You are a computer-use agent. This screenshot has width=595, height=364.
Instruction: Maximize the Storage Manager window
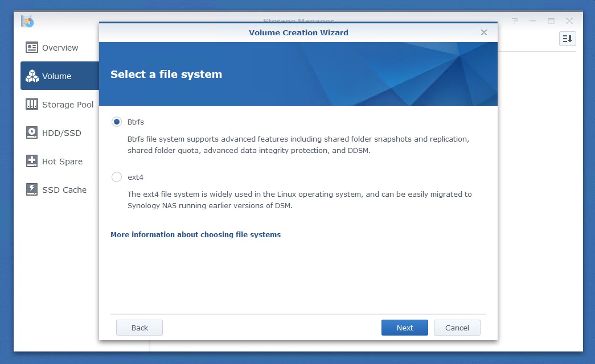(551, 21)
